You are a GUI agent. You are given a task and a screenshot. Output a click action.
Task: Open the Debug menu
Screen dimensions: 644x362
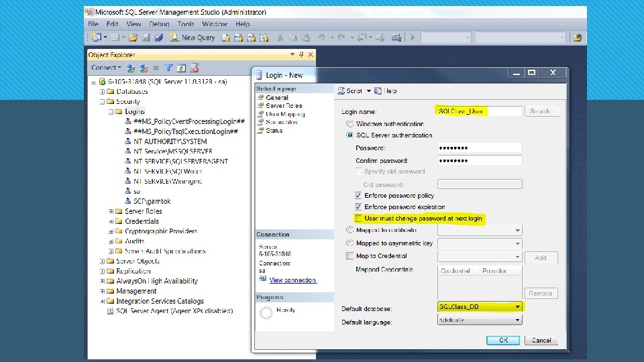(159, 24)
